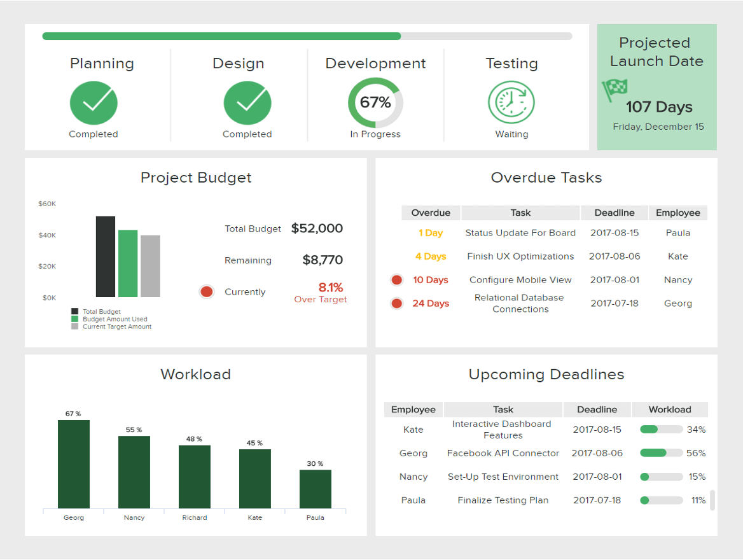
Task: Open the Workload panel title
Action: 195,375
